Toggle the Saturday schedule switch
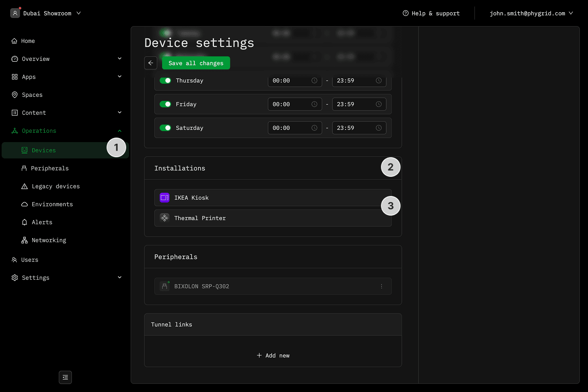 tap(165, 128)
